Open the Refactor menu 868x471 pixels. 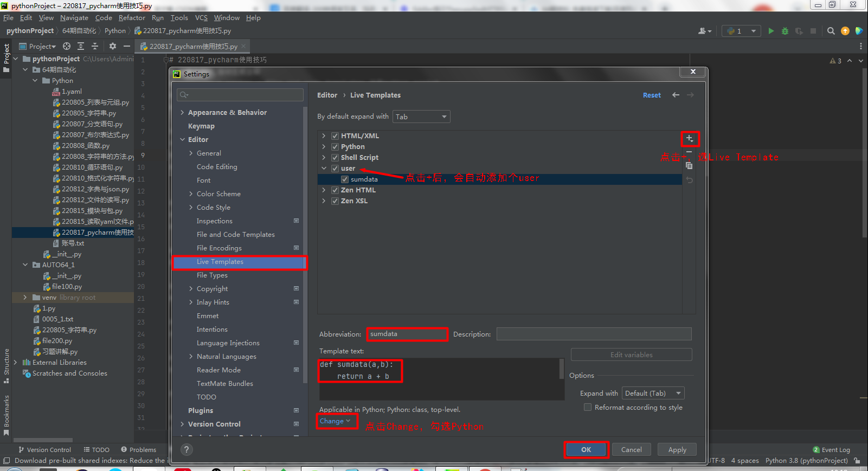point(132,18)
